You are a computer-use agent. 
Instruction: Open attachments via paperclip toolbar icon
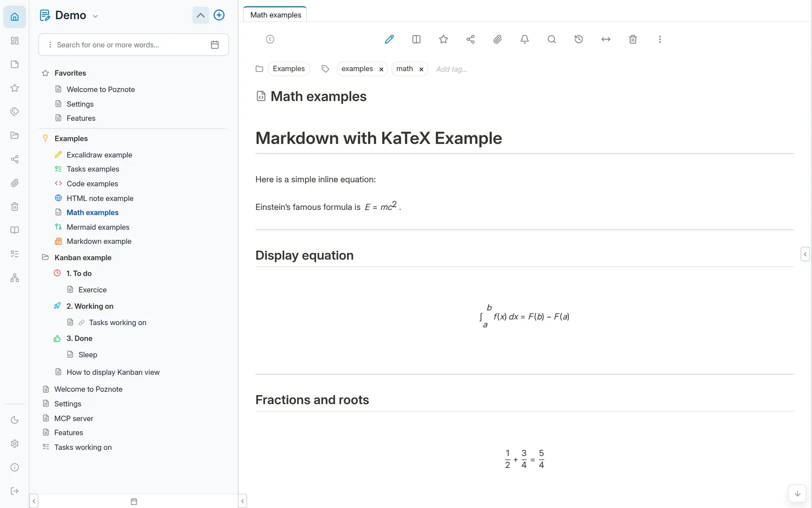[x=497, y=40]
